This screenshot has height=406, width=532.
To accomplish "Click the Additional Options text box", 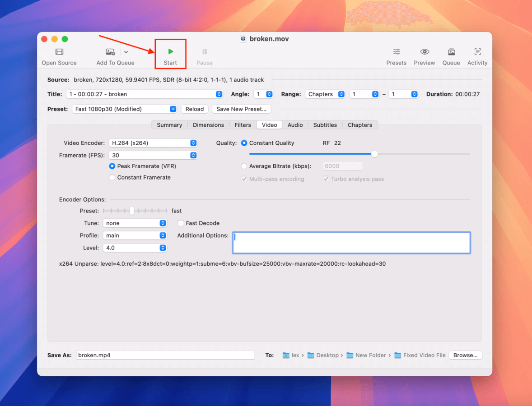I will click(351, 243).
